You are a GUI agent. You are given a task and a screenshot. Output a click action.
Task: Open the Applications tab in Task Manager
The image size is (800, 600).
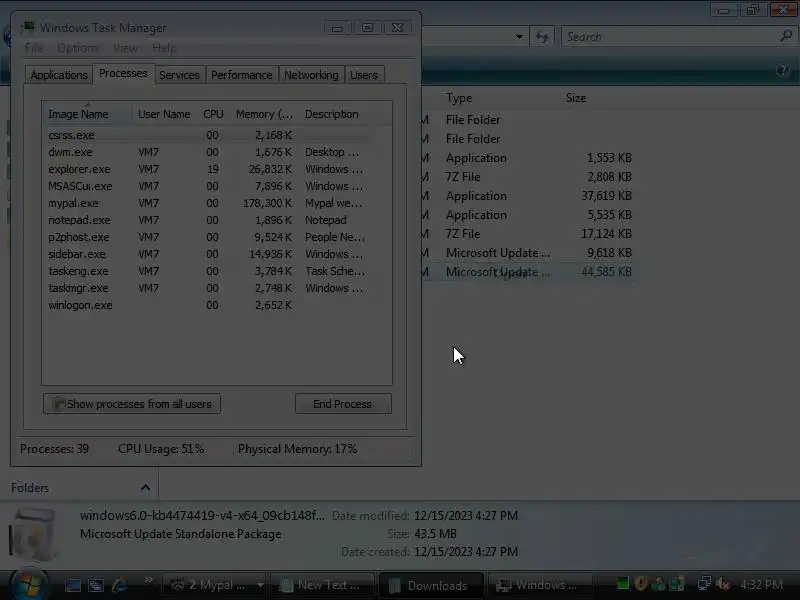click(59, 75)
